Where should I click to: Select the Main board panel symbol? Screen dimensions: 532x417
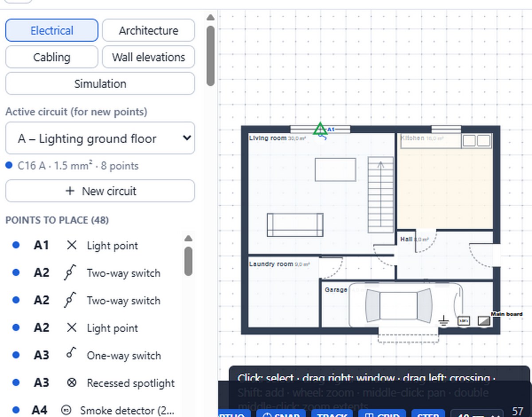point(484,320)
